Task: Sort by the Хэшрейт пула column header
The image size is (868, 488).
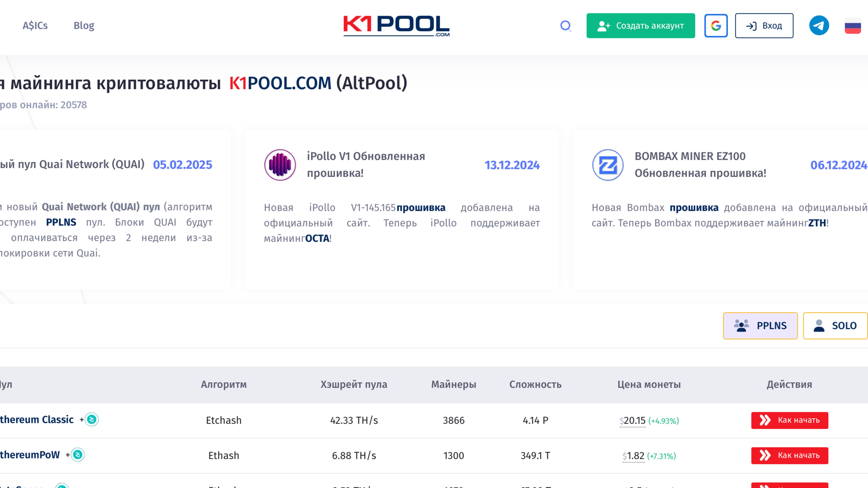Action: click(354, 385)
